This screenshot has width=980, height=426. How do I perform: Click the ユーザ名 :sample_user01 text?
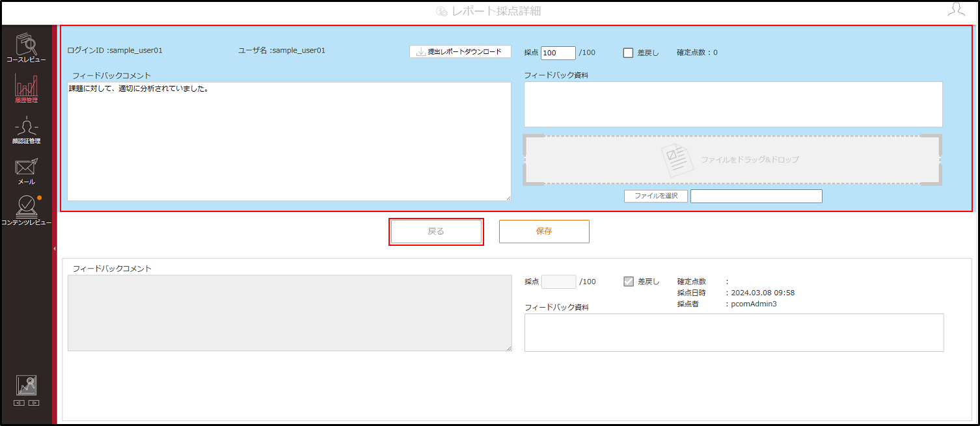(282, 50)
